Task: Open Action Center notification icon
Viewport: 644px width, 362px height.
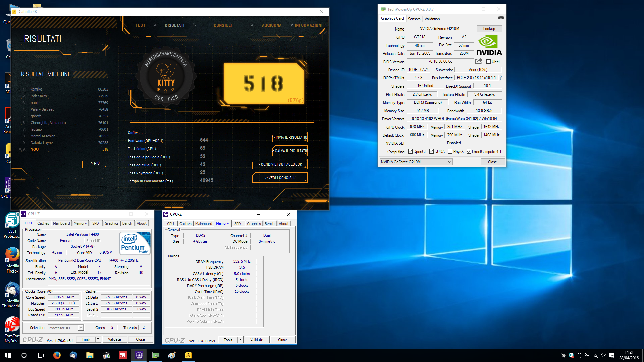Action: click(x=612, y=355)
